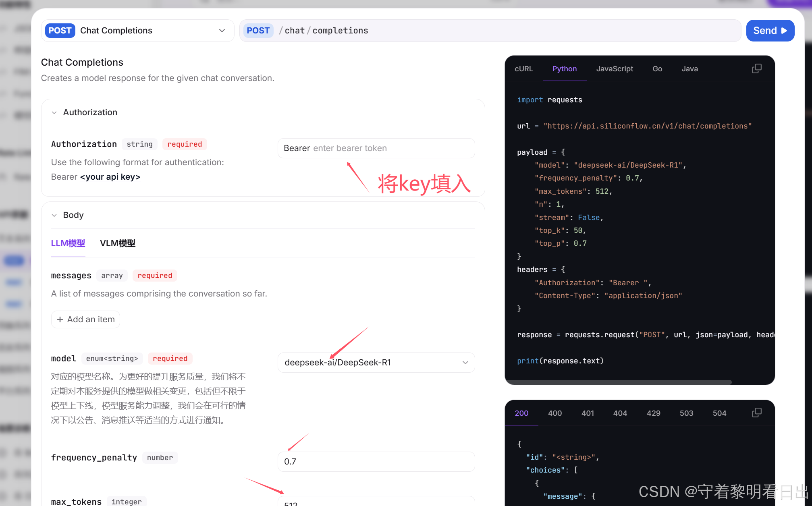Click the code panel horizontal scrollbar
The width and height of the screenshot is (812, 506).
pos(619,382)
